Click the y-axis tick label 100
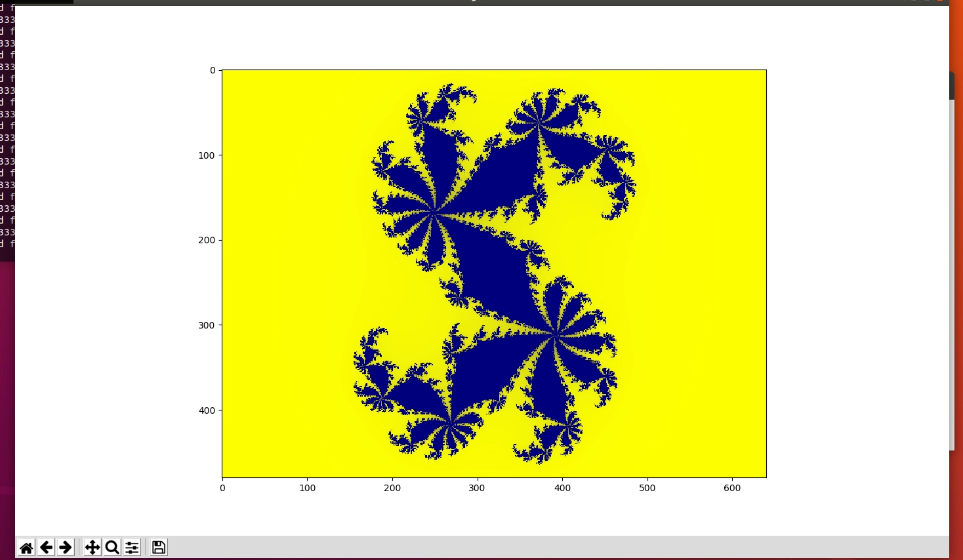963x560 pixels. click(x=207, y=155)
